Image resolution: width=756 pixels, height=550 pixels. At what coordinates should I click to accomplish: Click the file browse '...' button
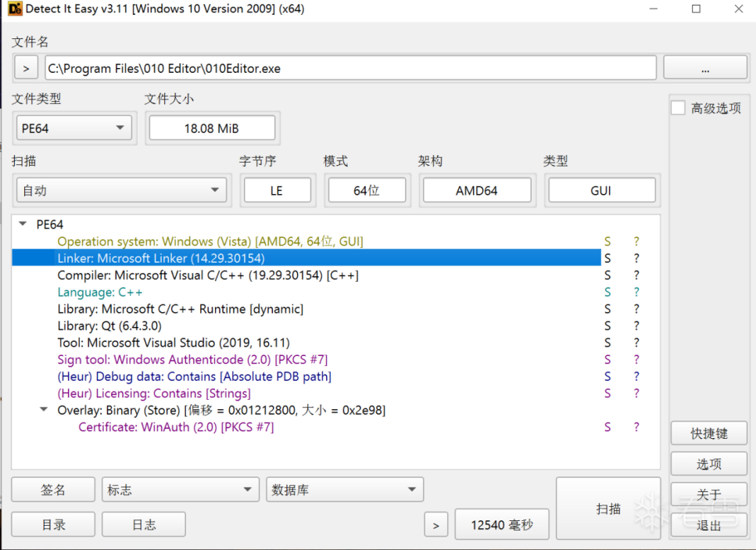(x=705, y=68)
